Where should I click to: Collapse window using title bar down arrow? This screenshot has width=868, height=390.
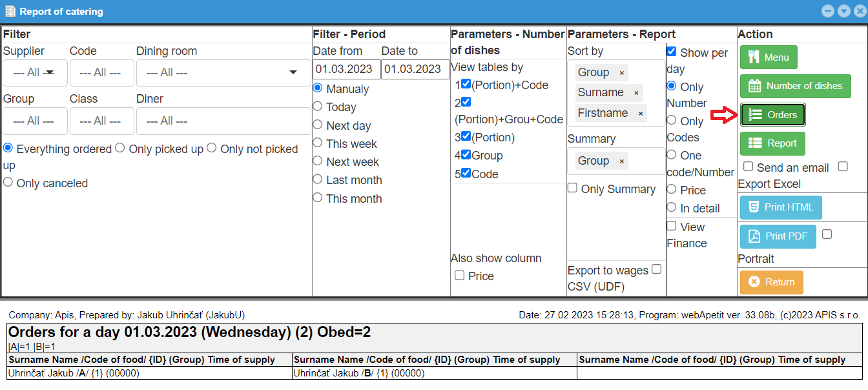[843, 11]
